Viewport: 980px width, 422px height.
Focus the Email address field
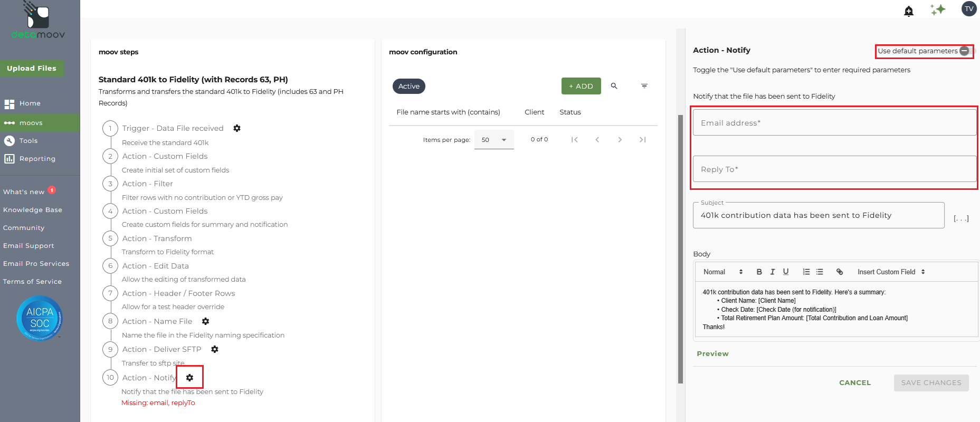coord(835,123)
